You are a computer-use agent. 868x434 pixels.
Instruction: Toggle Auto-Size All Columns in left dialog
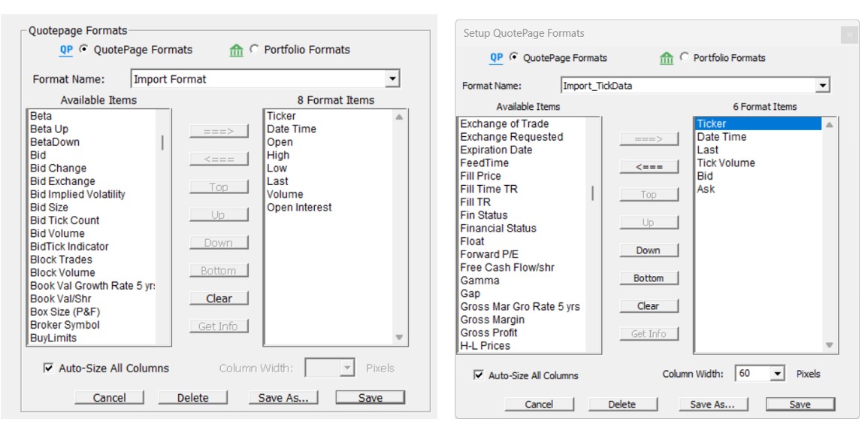click(x=49, y=369)
